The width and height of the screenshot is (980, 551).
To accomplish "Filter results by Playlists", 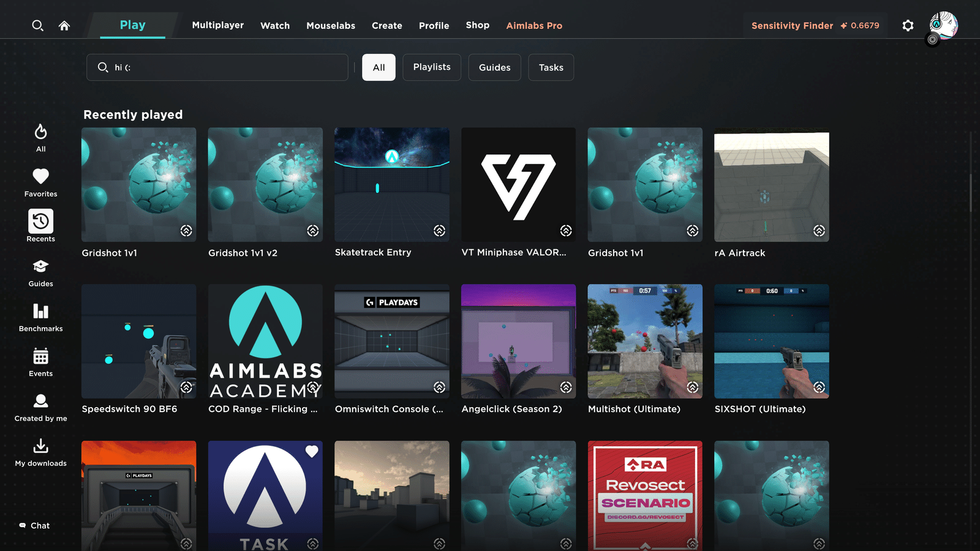I will point(432,67).
